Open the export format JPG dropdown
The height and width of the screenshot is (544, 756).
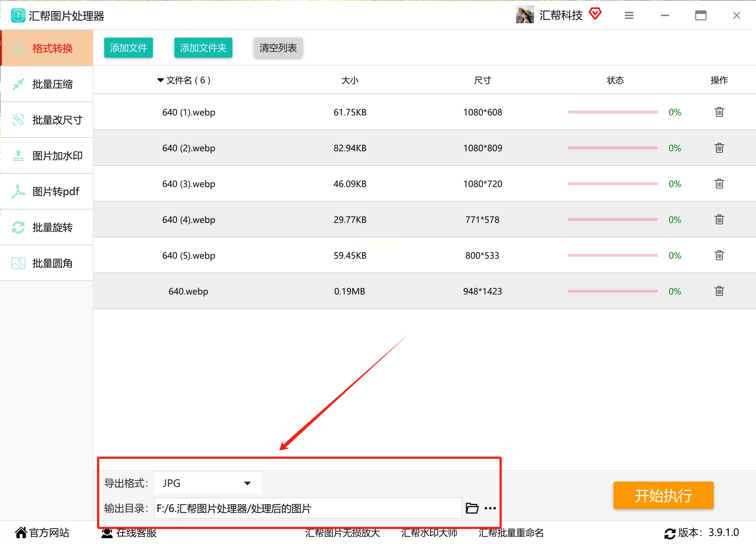click(208, 483)
